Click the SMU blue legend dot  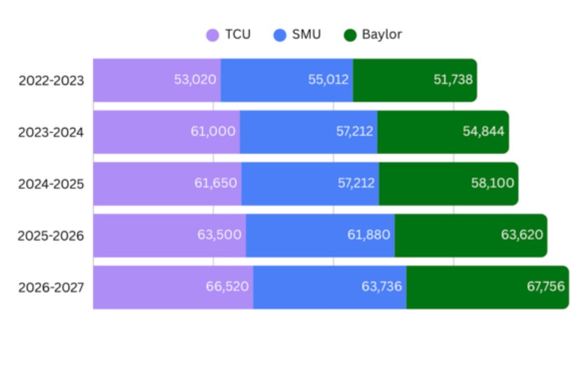pos(281,35)
